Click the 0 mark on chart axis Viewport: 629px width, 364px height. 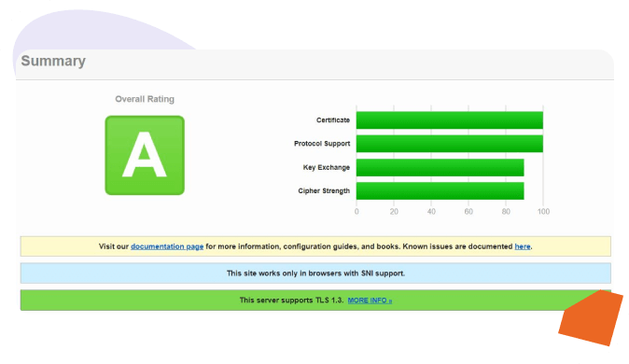[x=356, y=212]
